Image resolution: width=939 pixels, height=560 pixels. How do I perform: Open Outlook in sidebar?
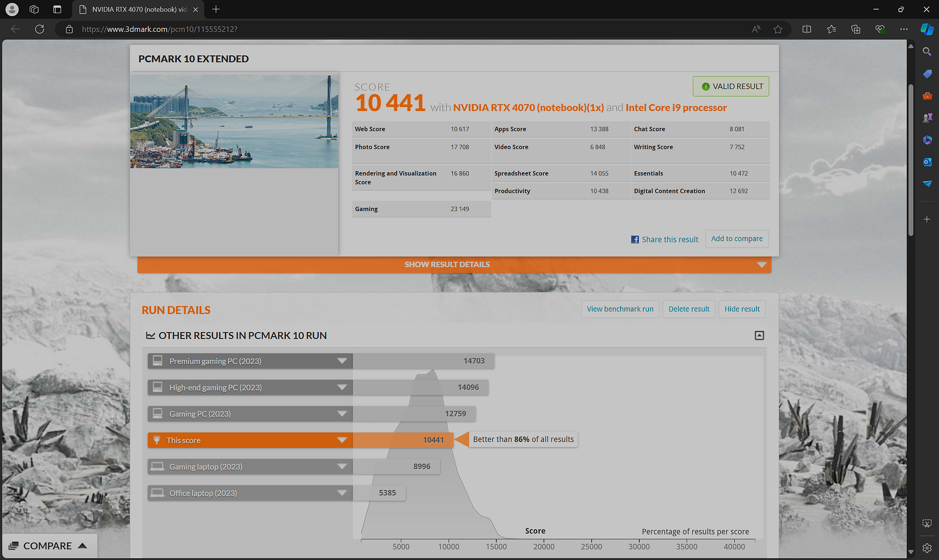pos(927,162)
